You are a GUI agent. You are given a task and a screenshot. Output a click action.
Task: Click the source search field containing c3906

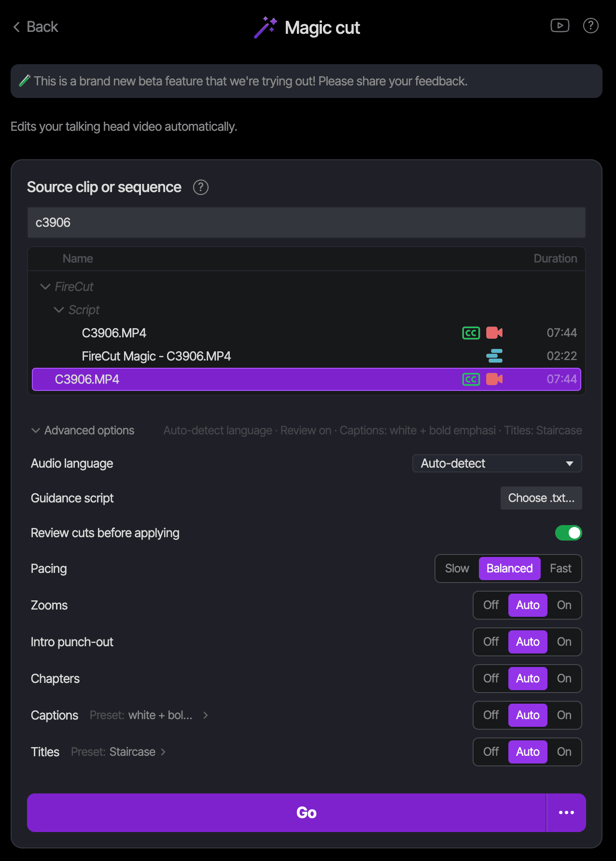pyautogui.click(x=307, y=222)
